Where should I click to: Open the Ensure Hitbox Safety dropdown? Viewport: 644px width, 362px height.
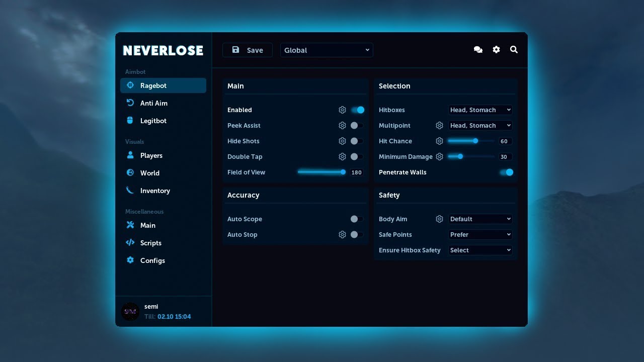tap(480, 250)
